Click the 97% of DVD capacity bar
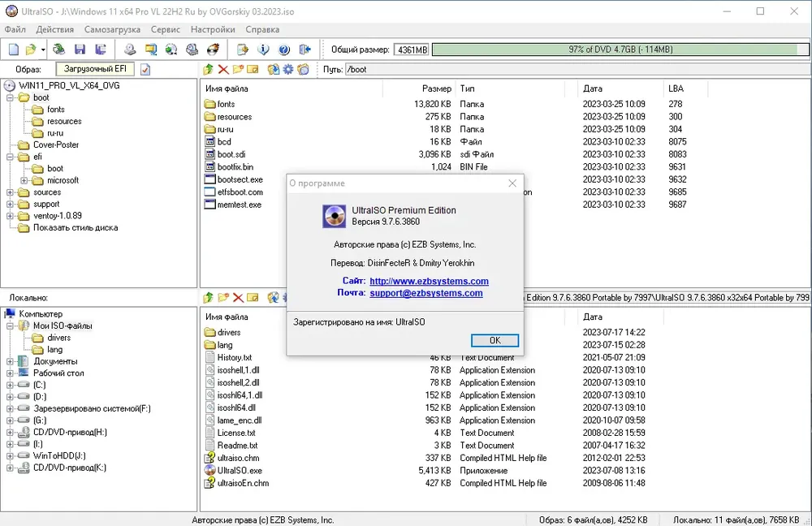 [620, 50]
